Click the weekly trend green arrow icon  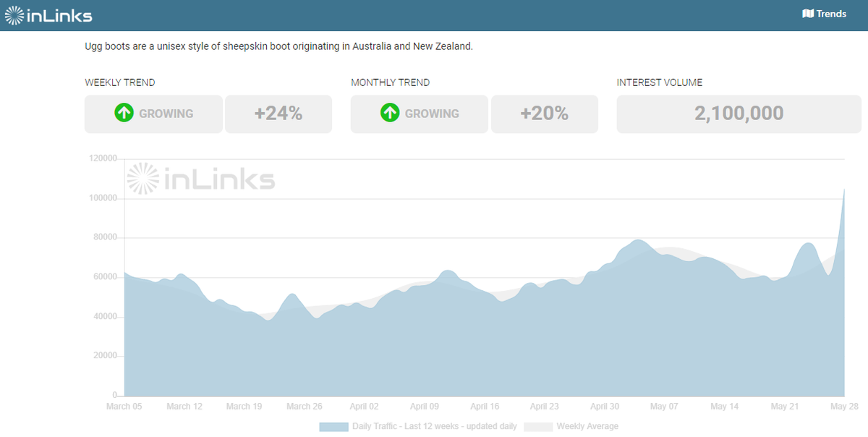[124, 113]
